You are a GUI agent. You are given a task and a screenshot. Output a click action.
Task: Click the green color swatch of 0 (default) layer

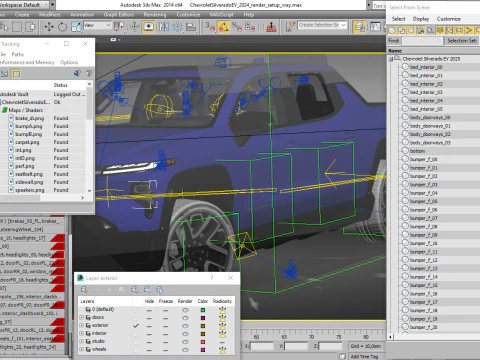pyautogui.click(x=202, y=310)
